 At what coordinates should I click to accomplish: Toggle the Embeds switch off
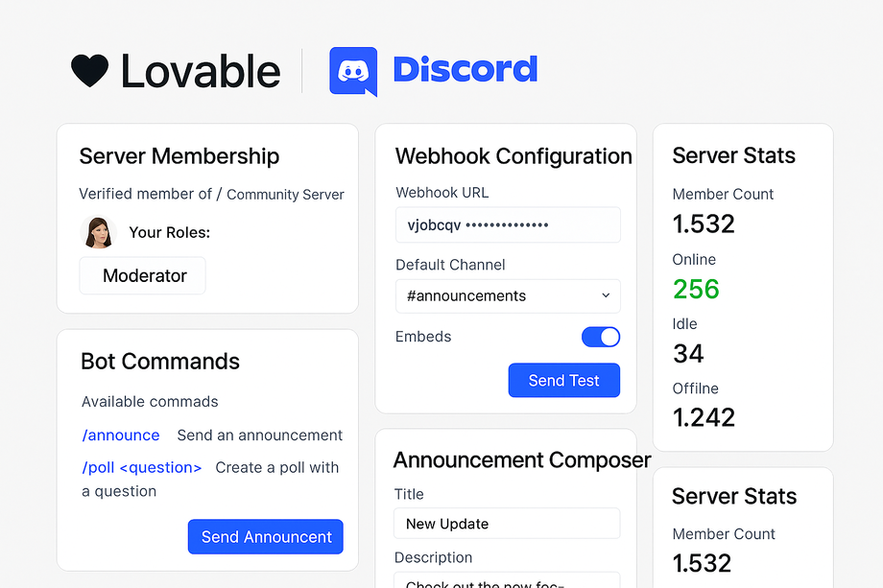pos(601,337)
